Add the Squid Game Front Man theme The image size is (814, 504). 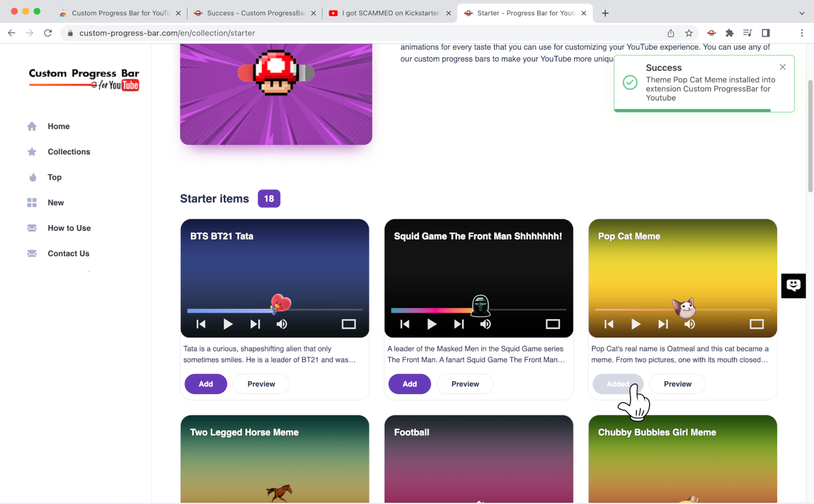click(410, 384)
